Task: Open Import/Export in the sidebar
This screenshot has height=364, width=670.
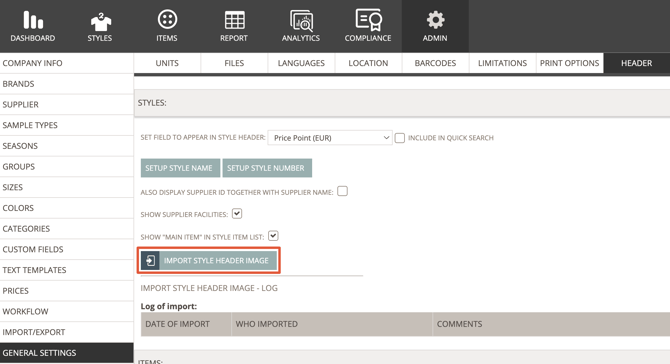Action: [x=67, y=332]
